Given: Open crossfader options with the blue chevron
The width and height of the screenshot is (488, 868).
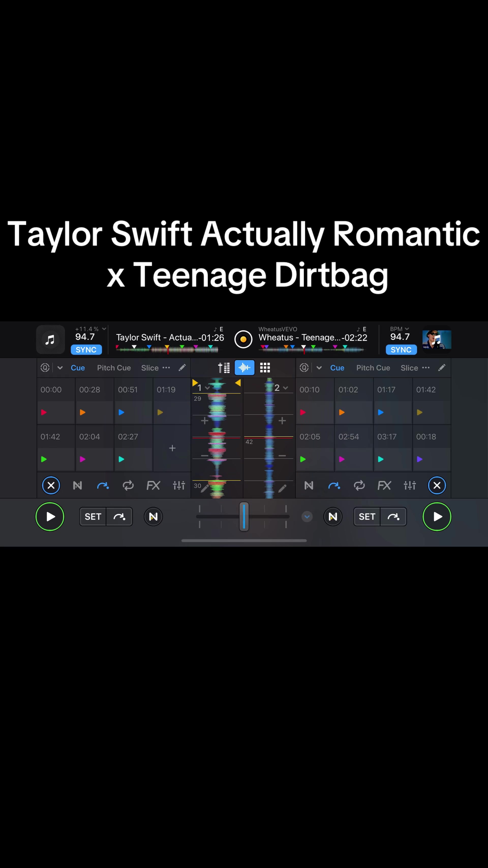Looking at the screenshot, I should [x=307, y=517].
